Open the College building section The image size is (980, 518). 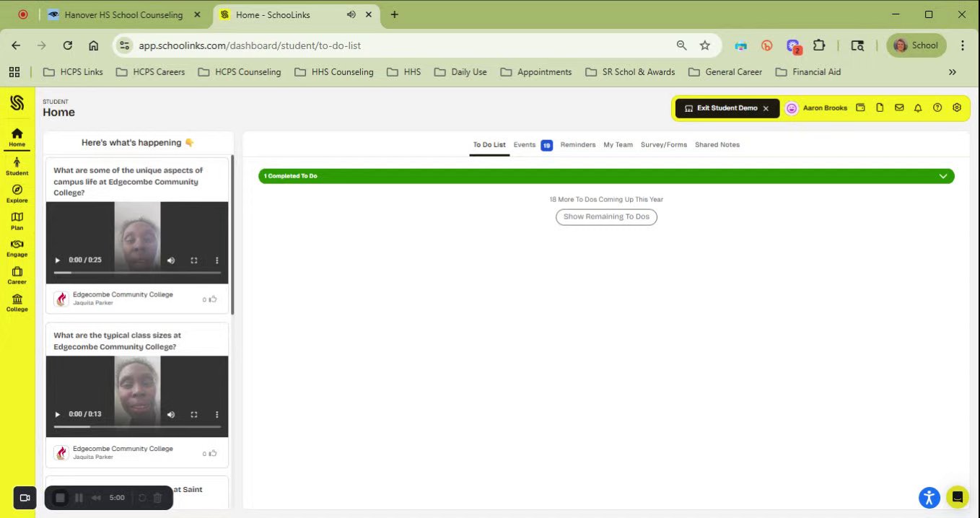(x=17, y=303)
